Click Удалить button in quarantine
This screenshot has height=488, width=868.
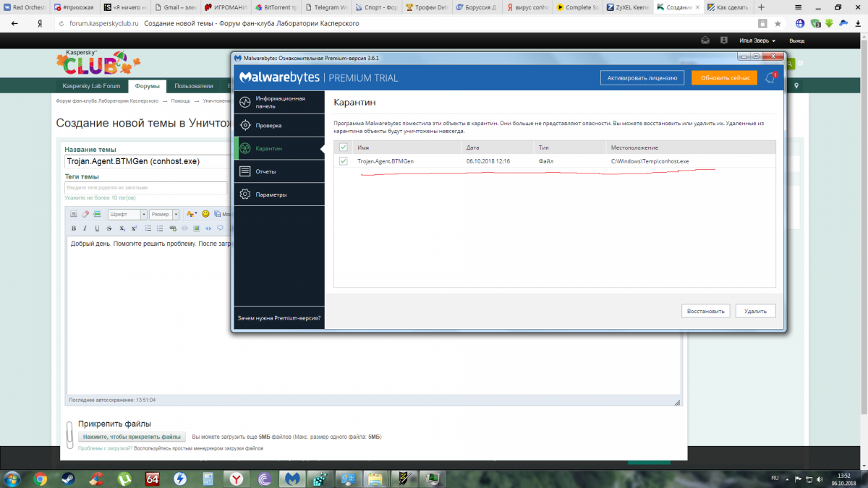pos(756,311)
